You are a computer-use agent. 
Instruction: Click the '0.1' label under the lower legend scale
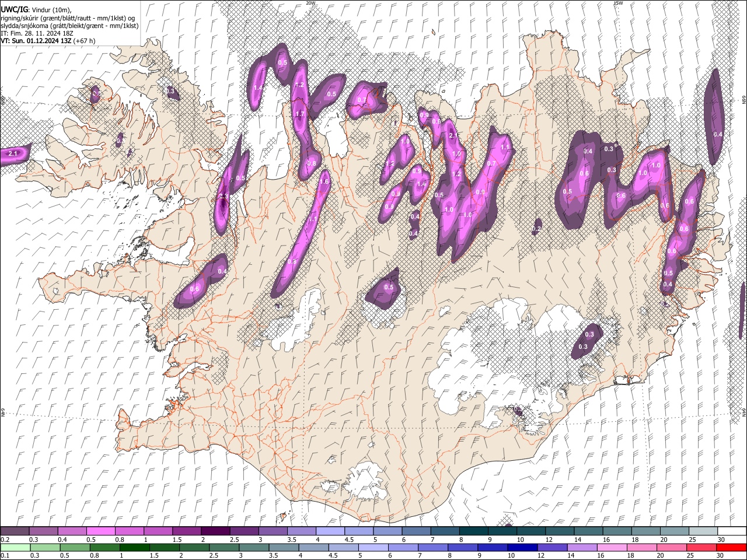pyautogui.click(x=5, y=555)
